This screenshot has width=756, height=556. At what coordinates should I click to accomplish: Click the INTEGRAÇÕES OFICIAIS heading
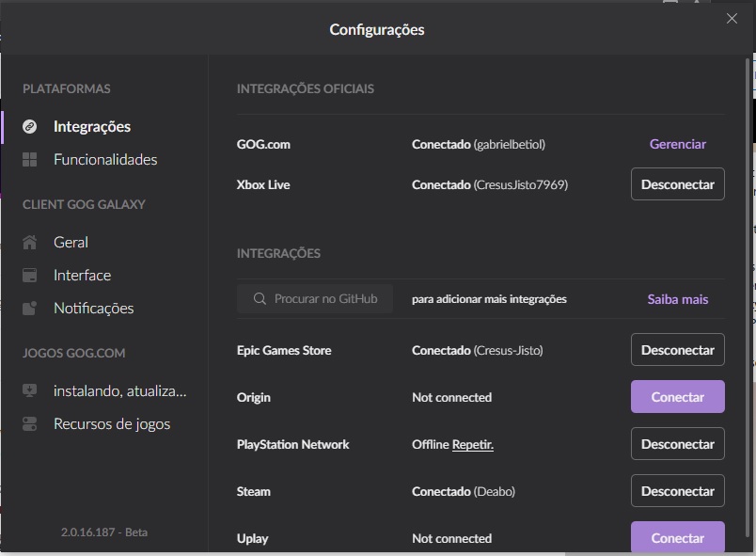point(306,88)
